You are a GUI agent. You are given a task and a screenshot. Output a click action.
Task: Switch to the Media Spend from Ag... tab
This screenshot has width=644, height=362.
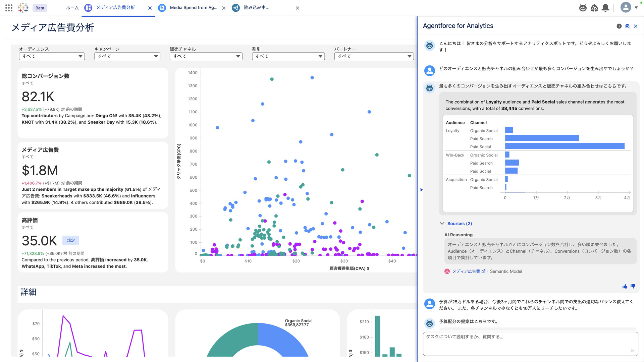point(194,7)
